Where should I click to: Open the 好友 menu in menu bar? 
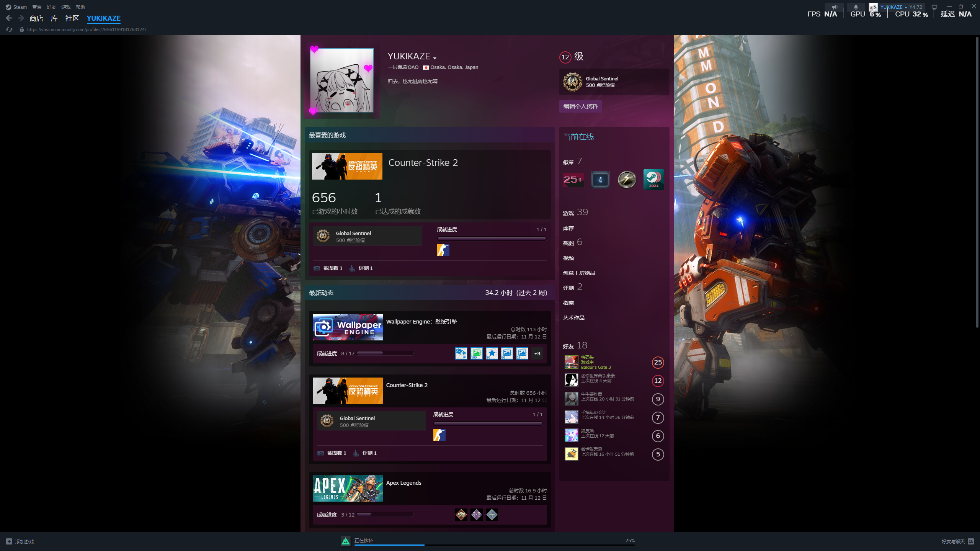51,7
